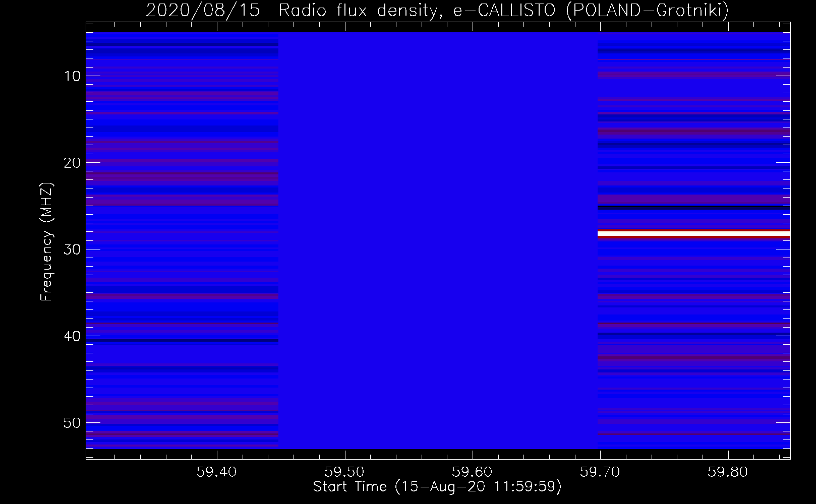Click the time tick label '59.80'
The image size is (816, 504).
pyautogui.click(x=728, y=472)
